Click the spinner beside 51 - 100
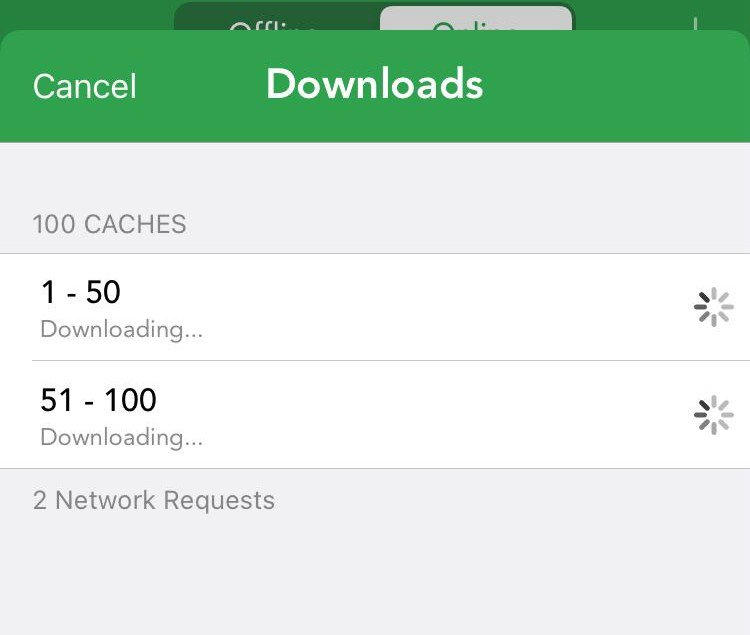The height and width of the screenshot is (635, 750). [713, 415]
